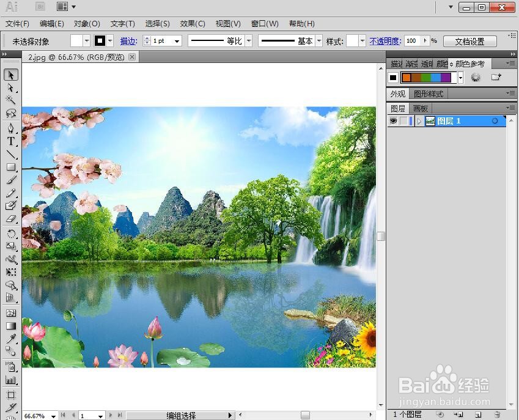
Task: Select the Free Transform tool
Action: point(11,272)
